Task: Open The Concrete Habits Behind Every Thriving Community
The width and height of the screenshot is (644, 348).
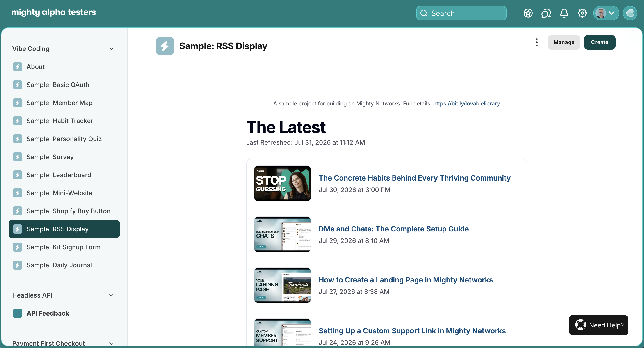Action: click(414, 178)
